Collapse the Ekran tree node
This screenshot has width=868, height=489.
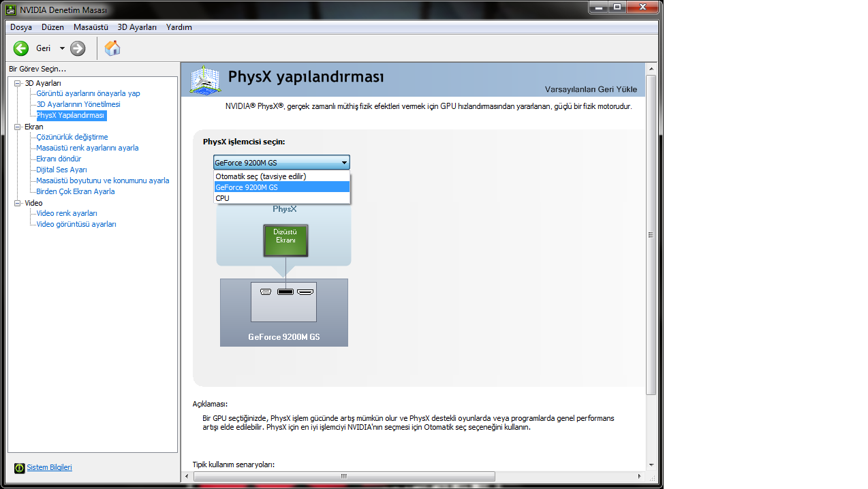(x=18, y=127)
